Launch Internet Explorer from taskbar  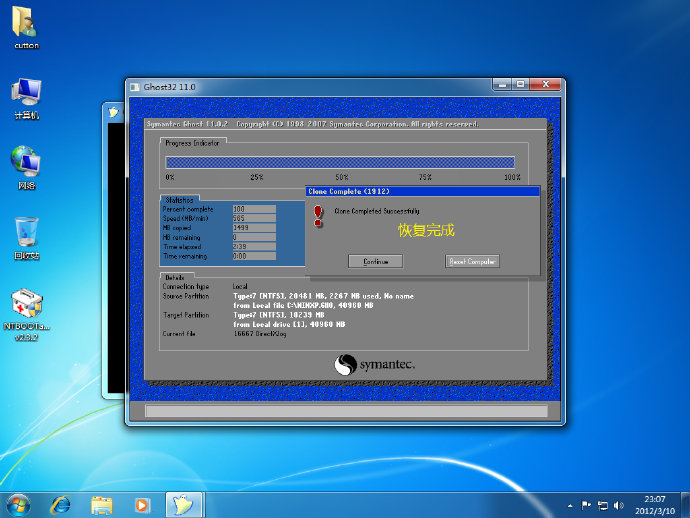point(60,505)
